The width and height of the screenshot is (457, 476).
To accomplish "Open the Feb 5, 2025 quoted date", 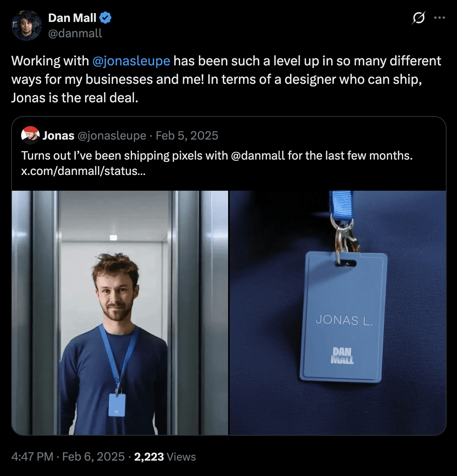I will [187, 135].
